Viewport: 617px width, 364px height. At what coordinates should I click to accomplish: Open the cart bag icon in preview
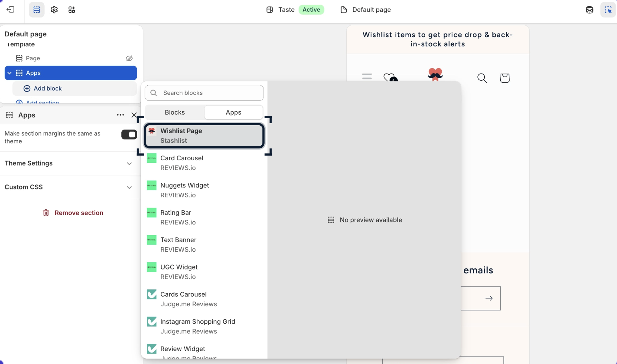pos(505,78)
